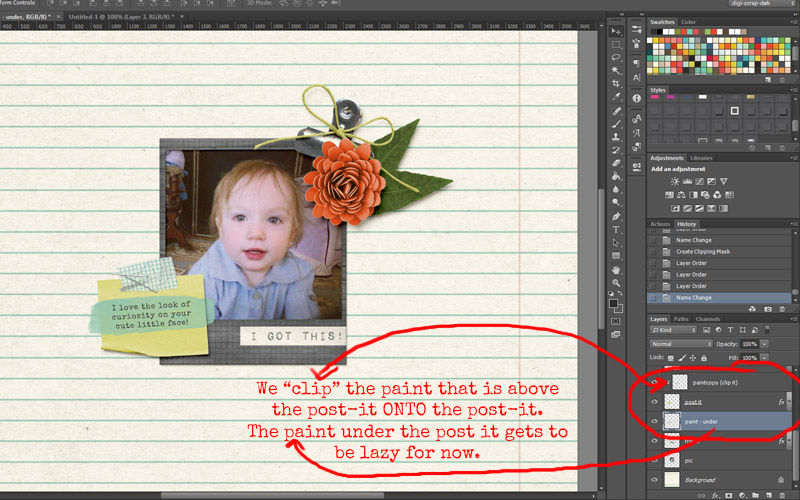This screenshot has width=800, height=500.
Task: Create new snapshot in History panel
Action: 768,309
